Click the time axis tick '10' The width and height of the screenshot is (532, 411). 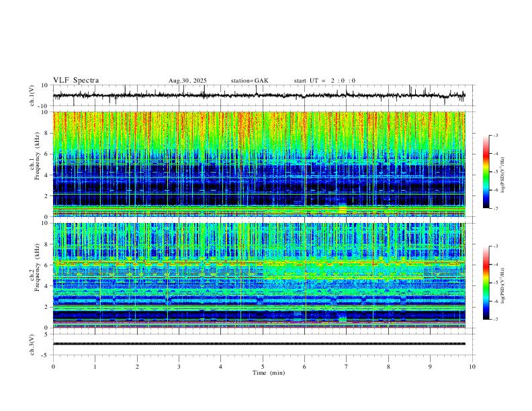[472, 367]
